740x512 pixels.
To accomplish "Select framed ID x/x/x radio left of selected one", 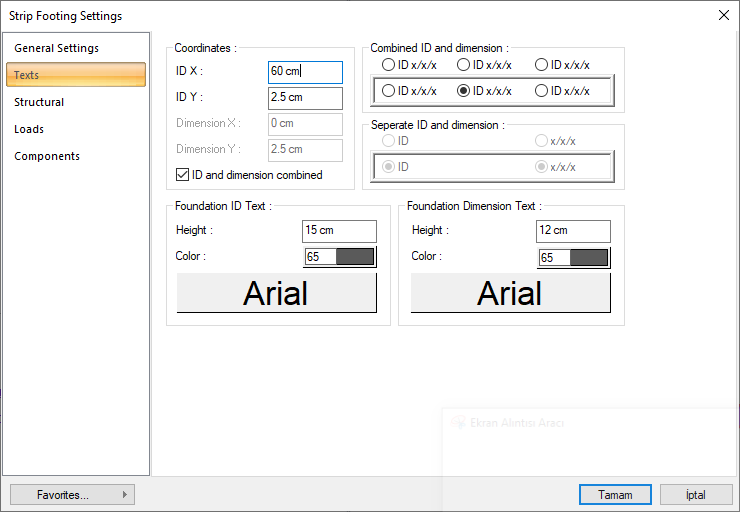I will coord(389,91).
